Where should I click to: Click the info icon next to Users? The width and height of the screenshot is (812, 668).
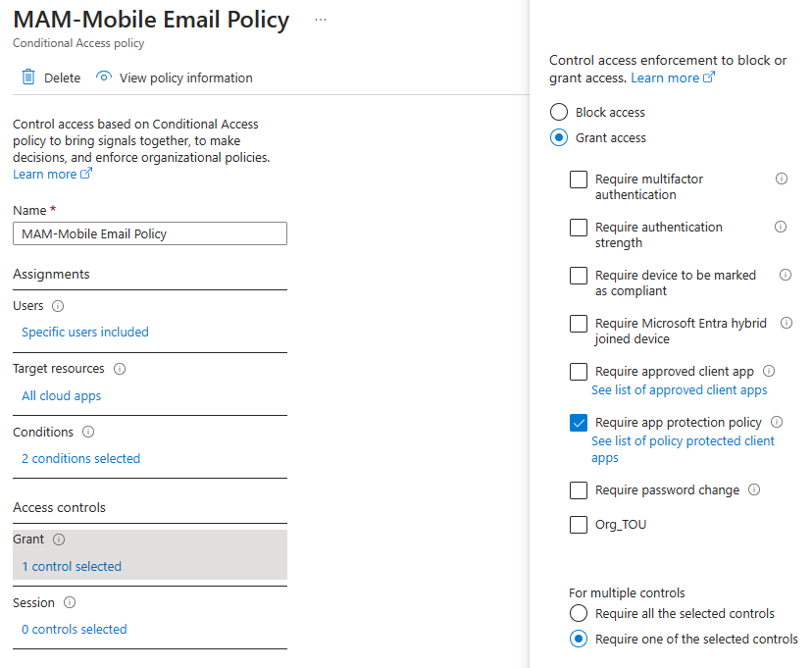click(58, 306)
